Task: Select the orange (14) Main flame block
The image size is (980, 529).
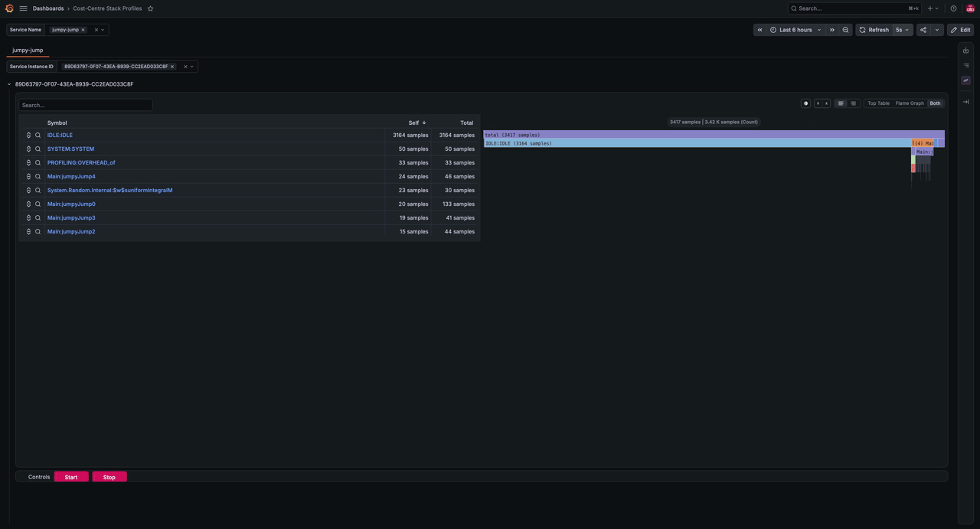Action: point(923,143)
